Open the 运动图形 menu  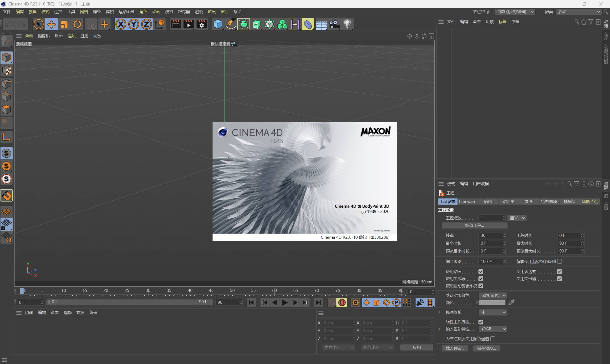(x=127, y=12)
